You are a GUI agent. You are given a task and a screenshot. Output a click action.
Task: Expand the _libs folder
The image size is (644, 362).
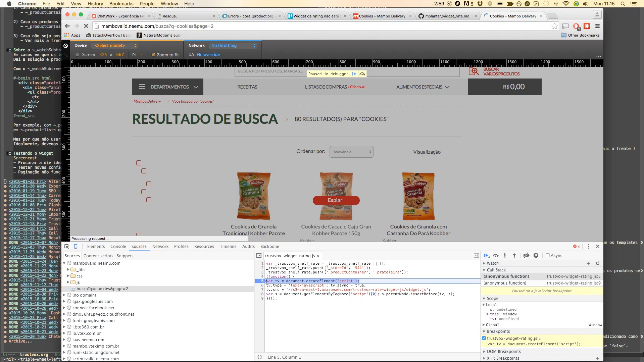pyautogui.click(x=68, y=269)
